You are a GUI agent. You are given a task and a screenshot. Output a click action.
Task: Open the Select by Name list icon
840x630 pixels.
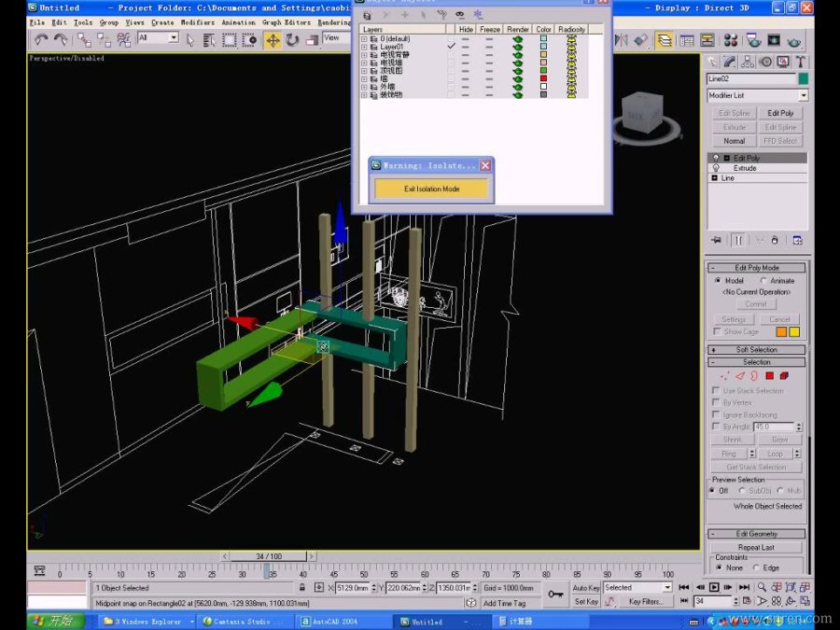tap(209, 40)
